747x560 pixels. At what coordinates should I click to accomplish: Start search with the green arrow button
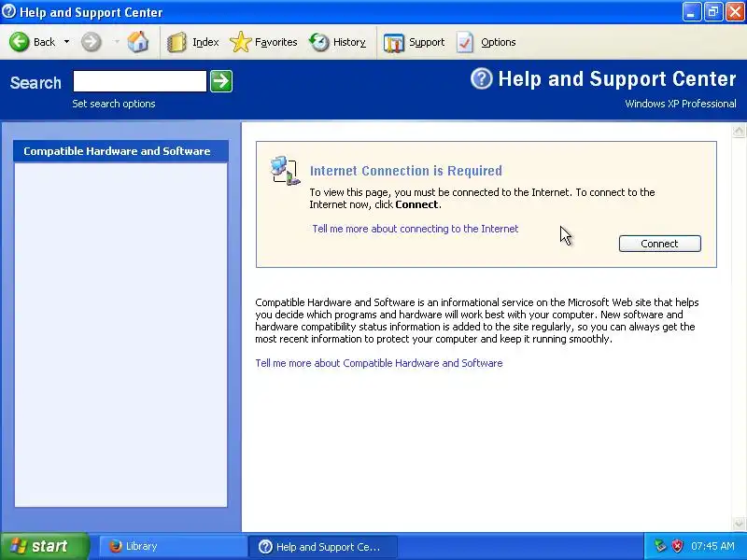pos(221,81)
